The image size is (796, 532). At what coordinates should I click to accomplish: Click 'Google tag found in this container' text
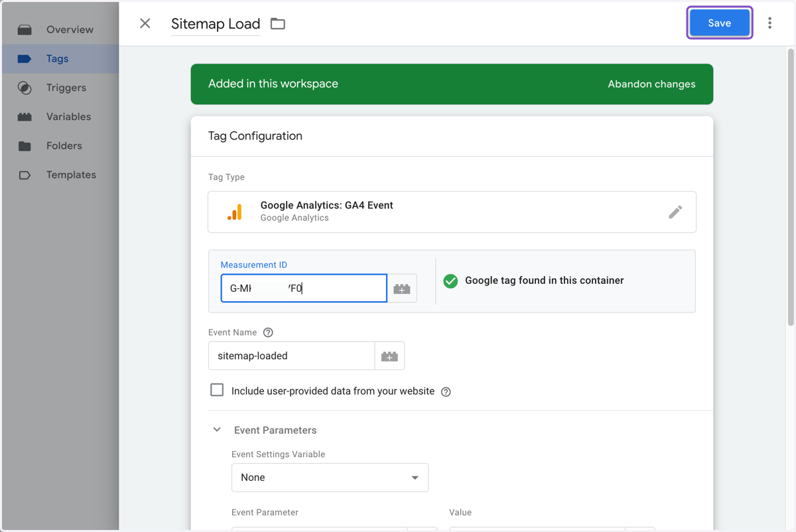[545, 281]
